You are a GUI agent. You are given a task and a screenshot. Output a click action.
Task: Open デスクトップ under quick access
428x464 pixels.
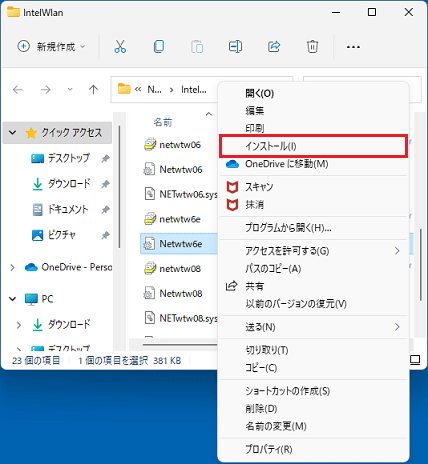pyautogui.click(x=69, y=158)
